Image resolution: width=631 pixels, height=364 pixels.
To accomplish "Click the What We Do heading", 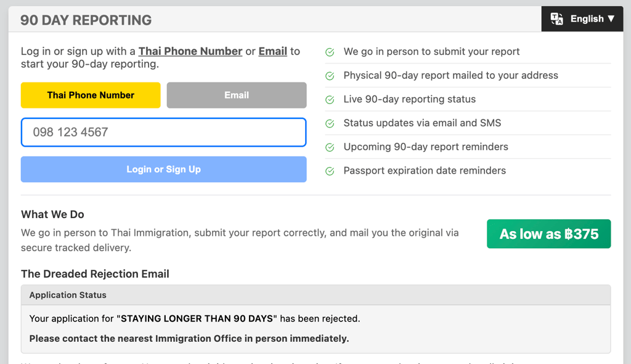I will coord(52,214).
